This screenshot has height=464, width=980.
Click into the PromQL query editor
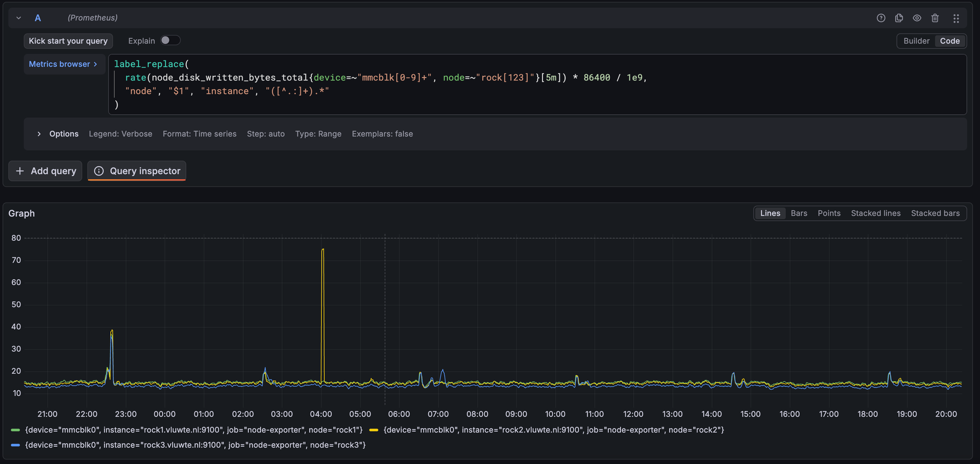coord(537,84)
